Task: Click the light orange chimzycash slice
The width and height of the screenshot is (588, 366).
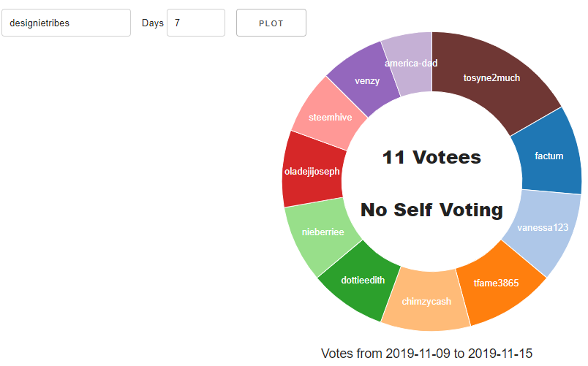Action: coord(426,301)
